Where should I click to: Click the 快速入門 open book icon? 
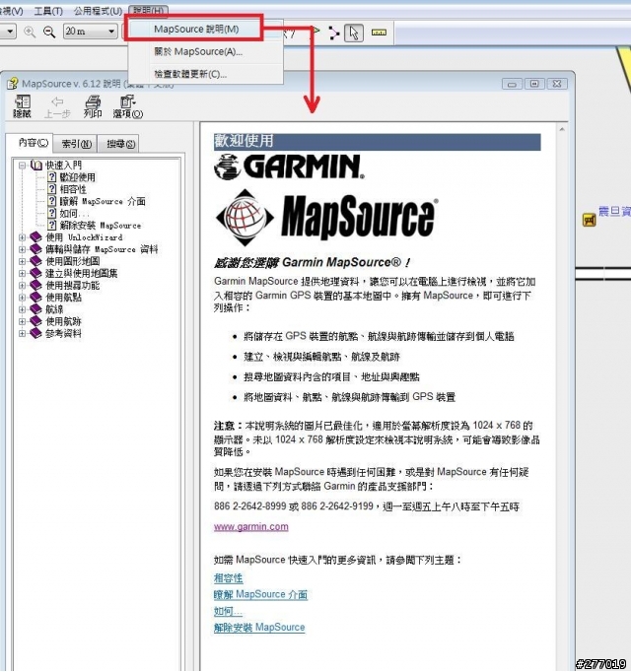pyautogui.click(x=36, y=165)
